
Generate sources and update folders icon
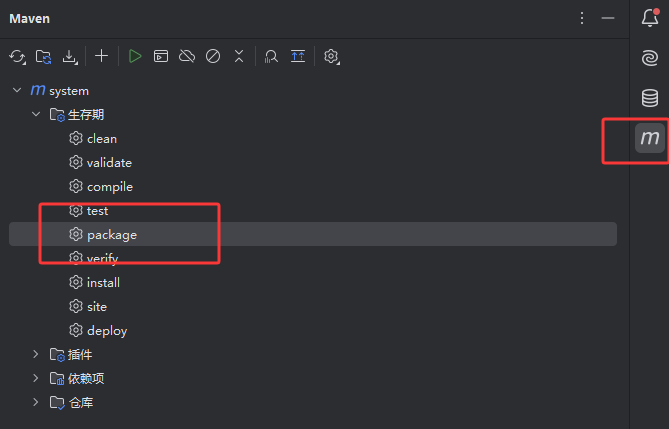[x=44, y=56]
